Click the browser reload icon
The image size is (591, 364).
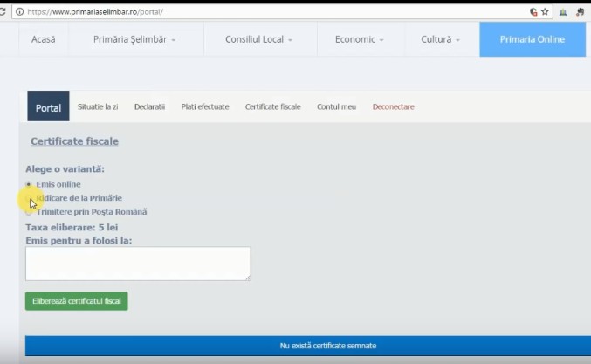tap(3, 12)
